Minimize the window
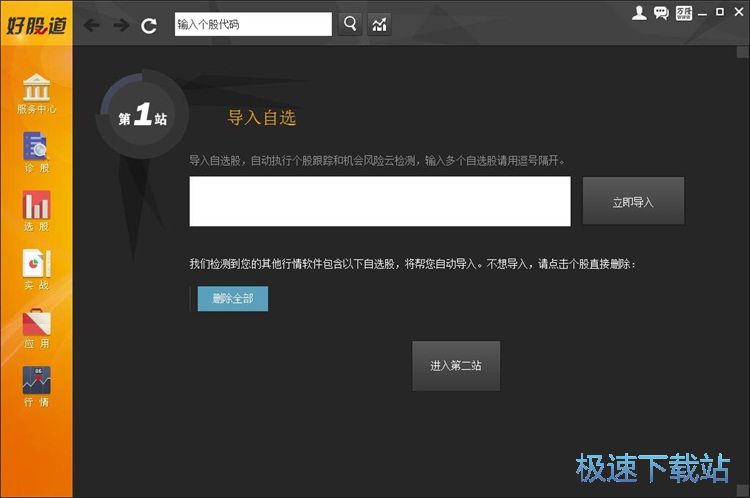The width and height of the screenshot is (750, 498). (x=702, y=13)
